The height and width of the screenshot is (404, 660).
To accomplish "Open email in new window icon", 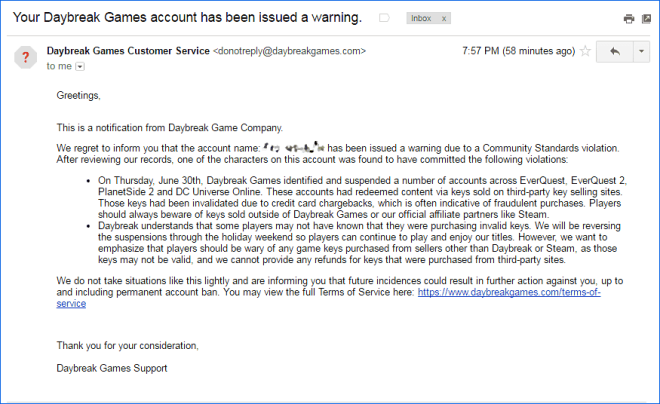I will [647, 19].
